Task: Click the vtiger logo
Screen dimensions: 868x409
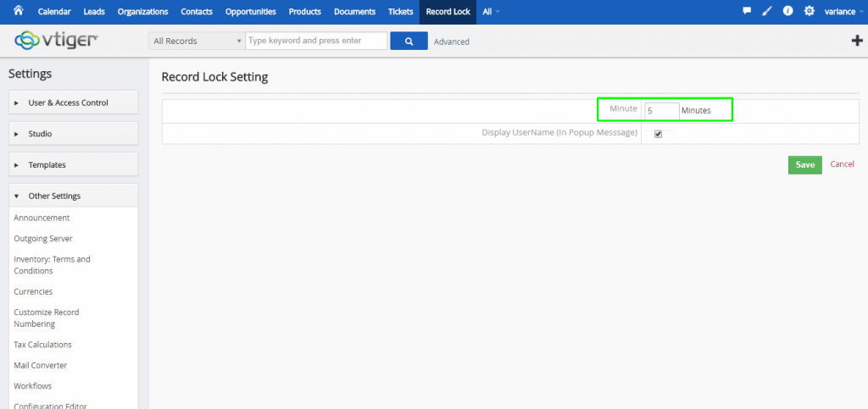Action: [57, 41]
